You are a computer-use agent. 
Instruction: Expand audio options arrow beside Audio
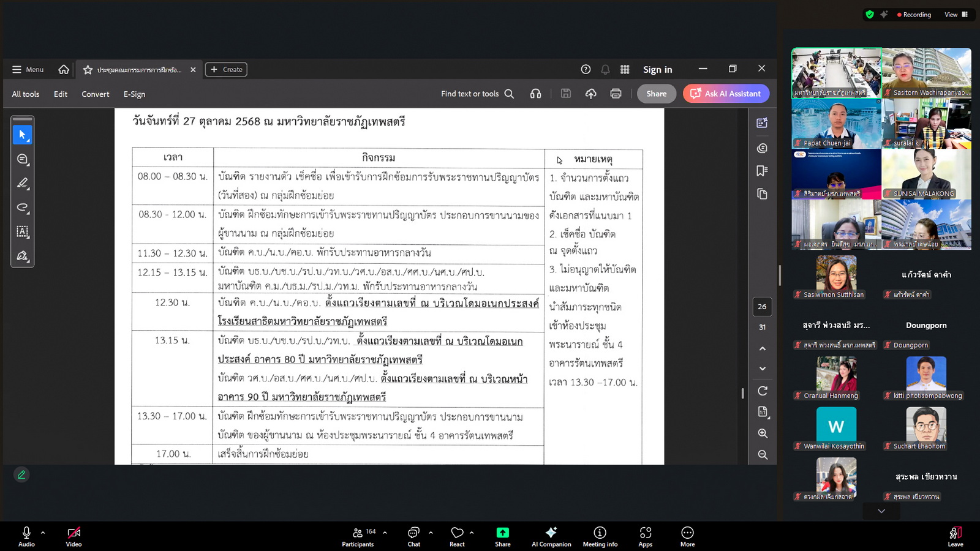pyautogui.click(x=43, y=533)
